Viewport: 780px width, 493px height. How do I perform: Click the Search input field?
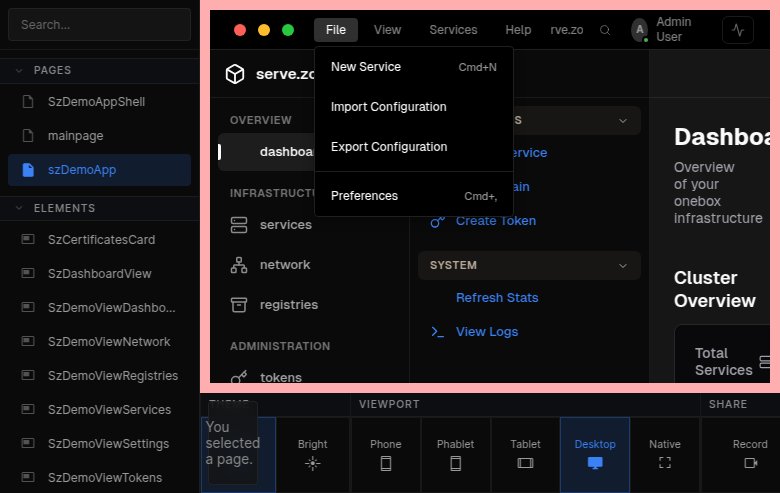pos(99,24)
